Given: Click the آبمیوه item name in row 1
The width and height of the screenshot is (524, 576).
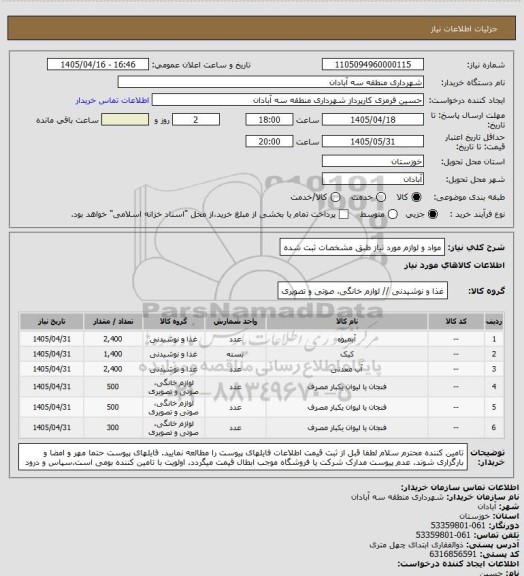Looking at the screenshot, I should 347,339.
